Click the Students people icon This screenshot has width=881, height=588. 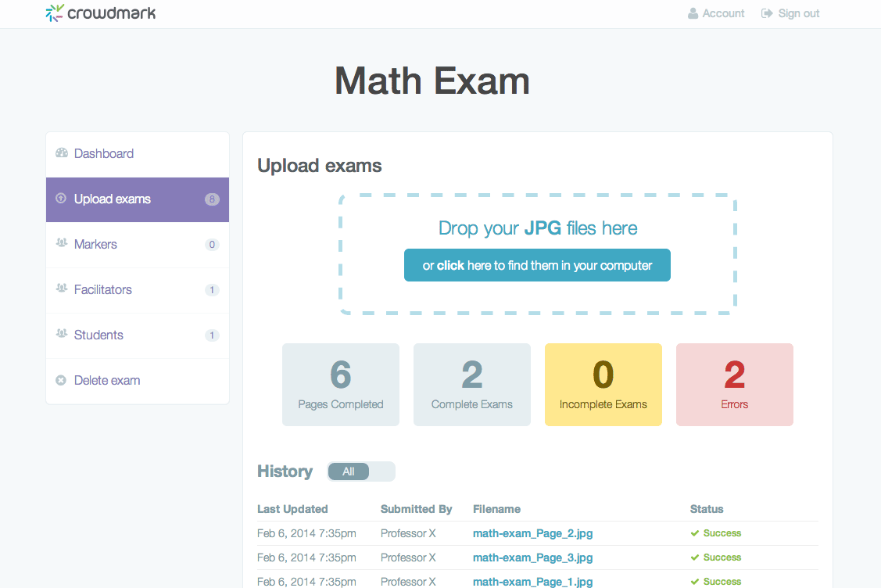pos(62,335)
